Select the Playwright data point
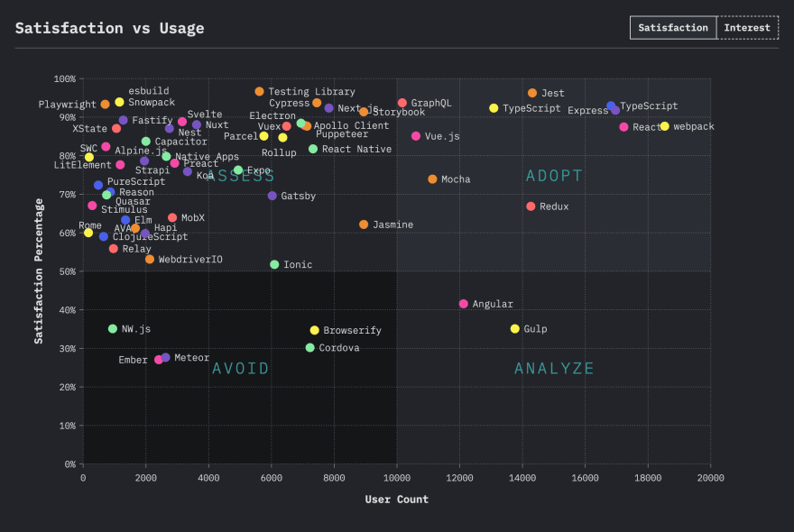The image size is (794, 532). point(105,105)
